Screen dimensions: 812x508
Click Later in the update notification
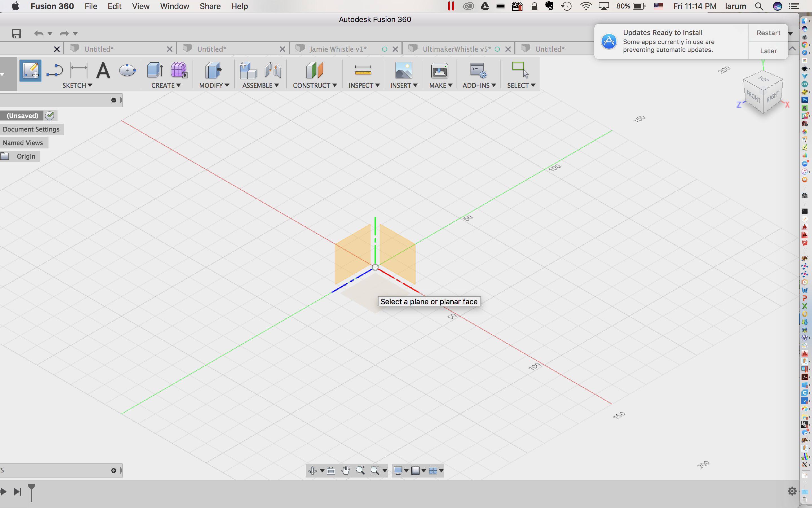[x=768, y=51]
